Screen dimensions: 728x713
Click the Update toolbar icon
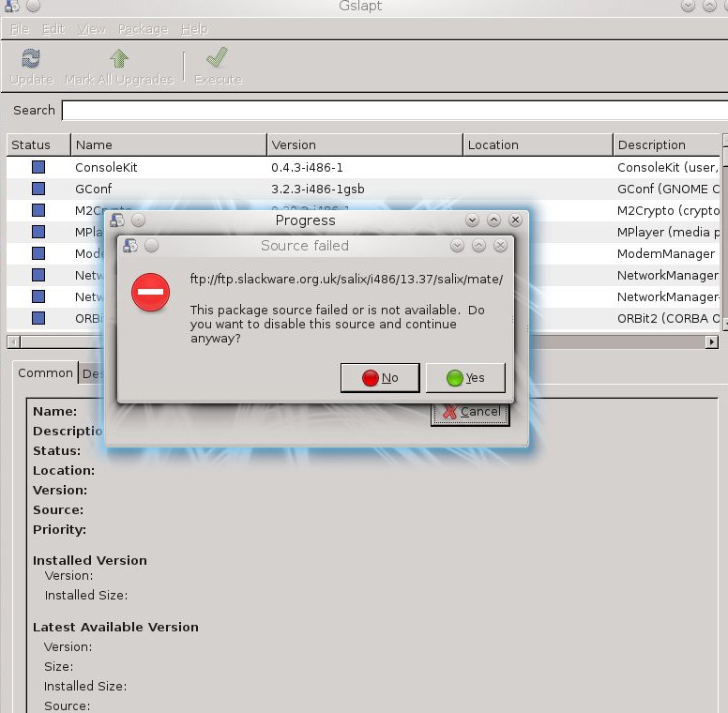(31, 59)
